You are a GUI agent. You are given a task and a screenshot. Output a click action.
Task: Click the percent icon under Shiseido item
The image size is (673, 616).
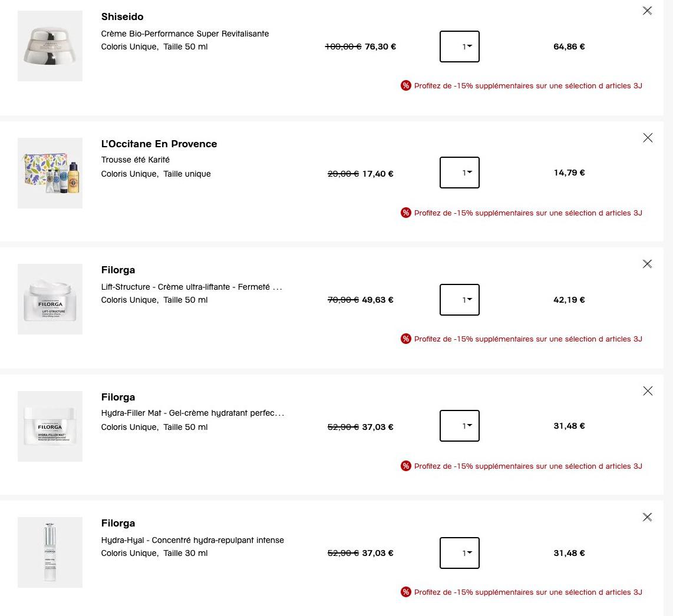coord(405,85)
